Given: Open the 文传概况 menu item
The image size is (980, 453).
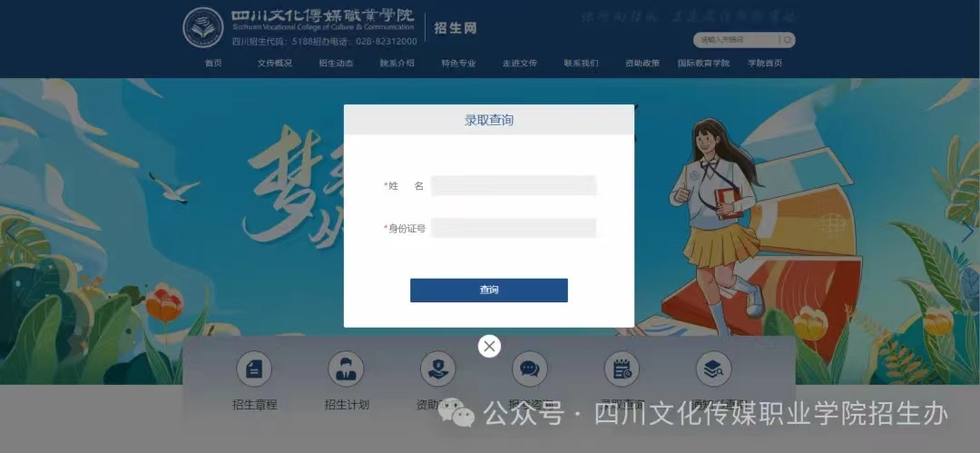Looking at the screenshot, I should [274, 64].
